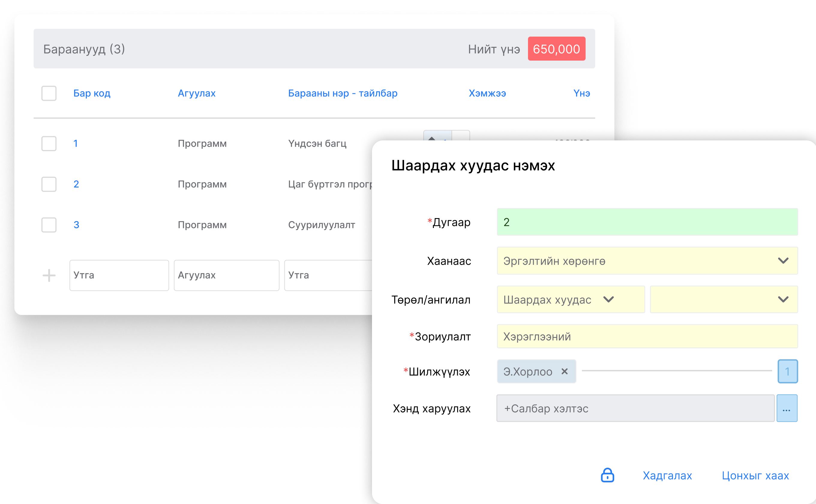
Task: Check the checkbox for row 1
Action: pyautogui.click(x=49, y=143)
